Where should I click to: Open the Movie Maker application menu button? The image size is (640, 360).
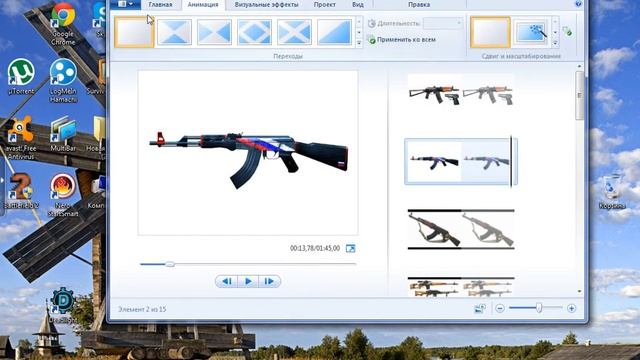126,4
